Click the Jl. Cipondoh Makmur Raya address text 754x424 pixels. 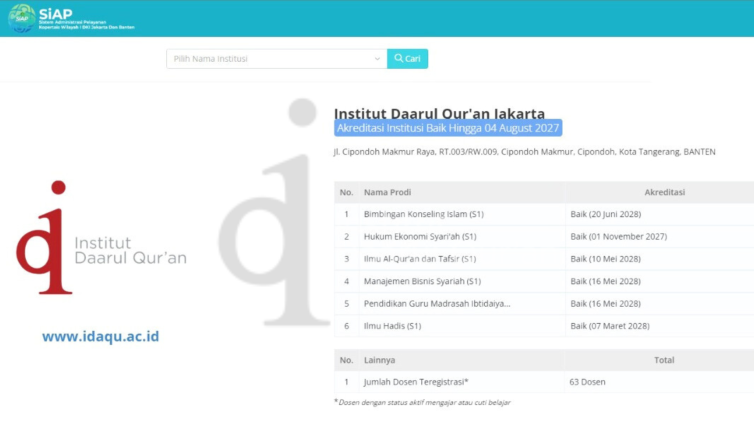(525, 152)
